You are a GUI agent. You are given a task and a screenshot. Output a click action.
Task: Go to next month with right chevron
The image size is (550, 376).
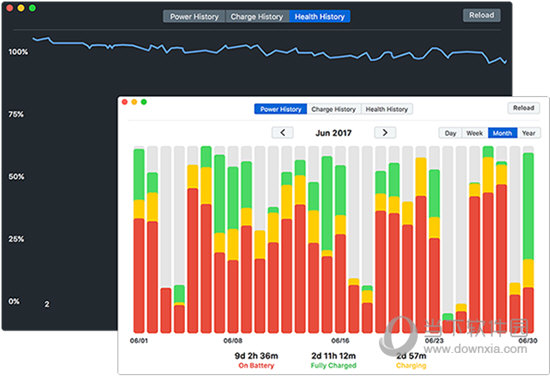click(385, 133)
